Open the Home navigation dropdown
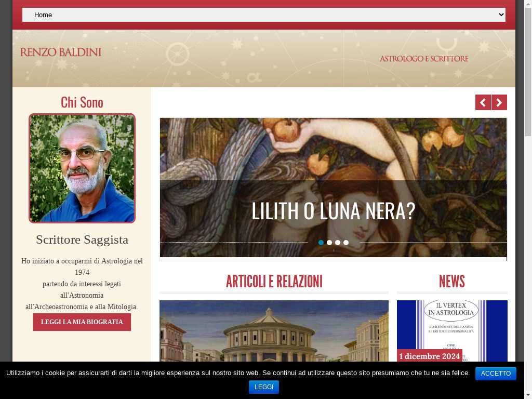 click(263, 15)
